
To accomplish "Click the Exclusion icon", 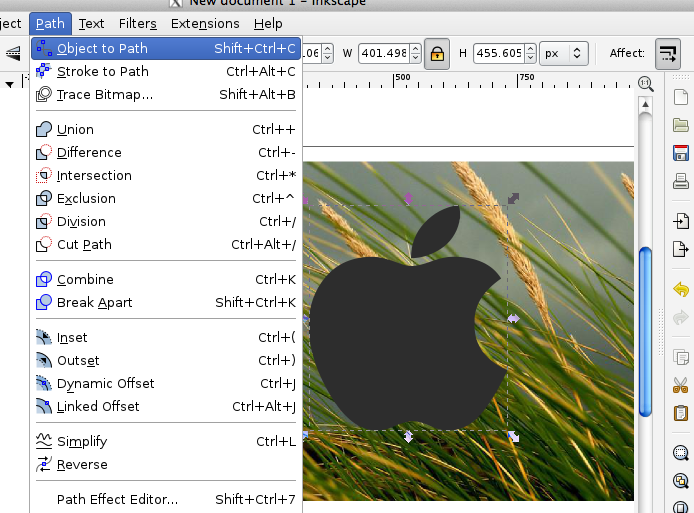I will click(44, 198).
